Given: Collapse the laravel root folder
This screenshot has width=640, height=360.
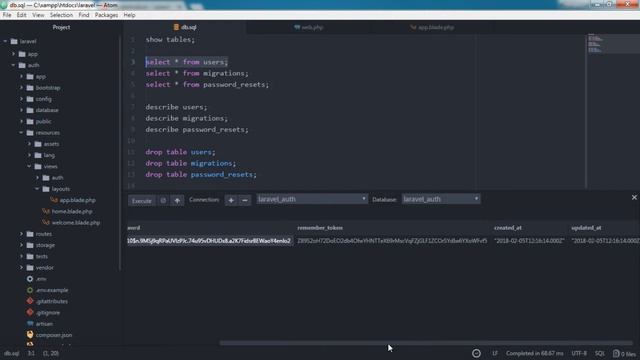Looking at the screenshot, I should pyautogui.click(x=5, y=41).
